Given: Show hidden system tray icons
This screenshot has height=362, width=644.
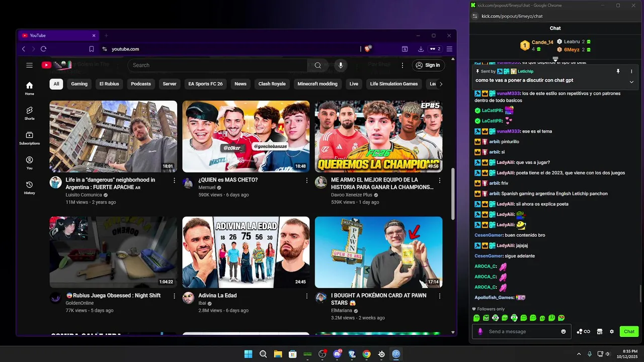Looking at the screenshot, I should click(x=579, y=354).
